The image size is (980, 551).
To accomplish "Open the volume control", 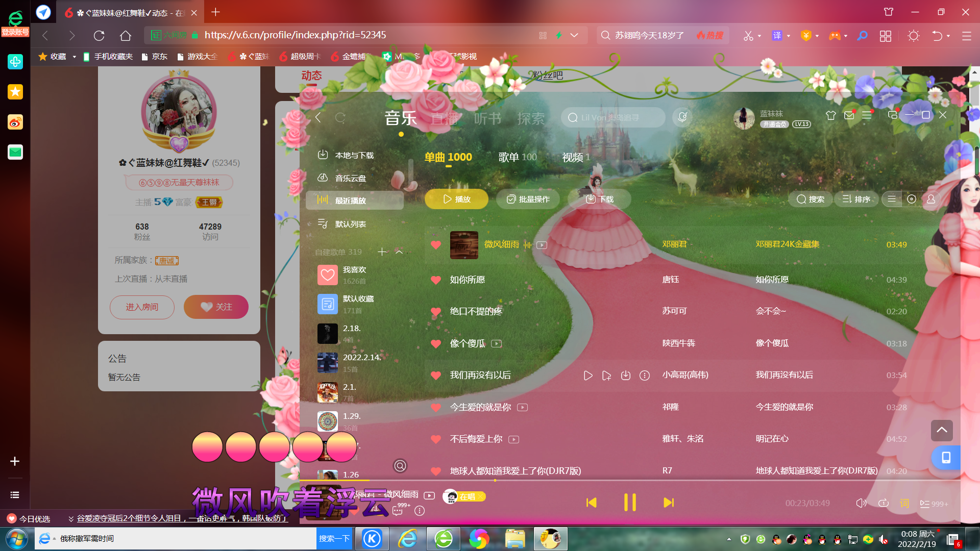I will point(861,503).
